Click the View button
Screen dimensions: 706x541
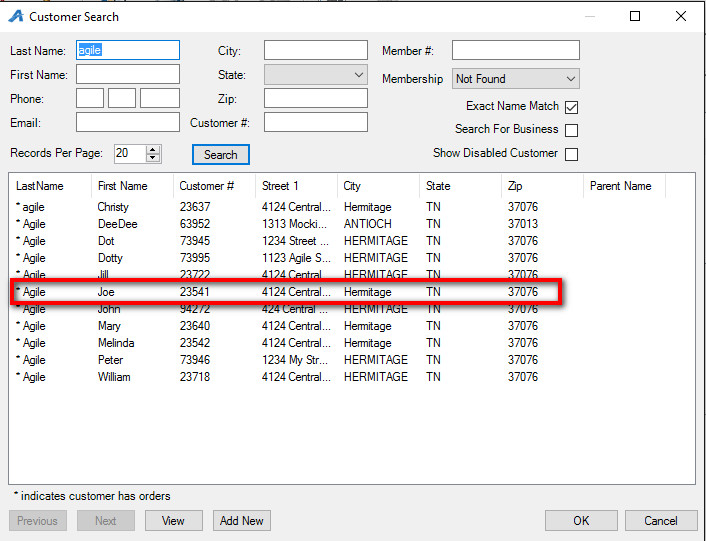pos(173,521)
